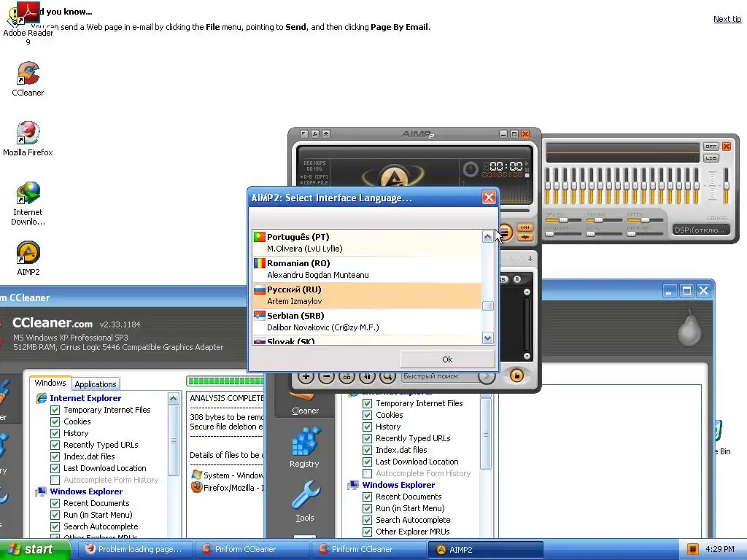747x560 pixels.
Task: Click the minus remove button in AIMP2 playlist
Action: [x=326, y=376]
